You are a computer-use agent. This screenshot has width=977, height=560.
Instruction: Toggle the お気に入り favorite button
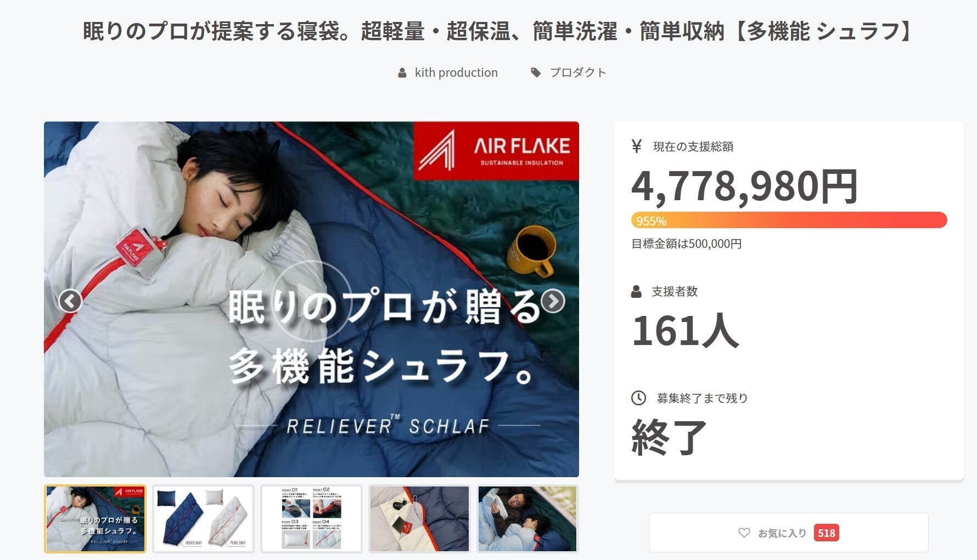pyautogui.click(x=789, y=533)
